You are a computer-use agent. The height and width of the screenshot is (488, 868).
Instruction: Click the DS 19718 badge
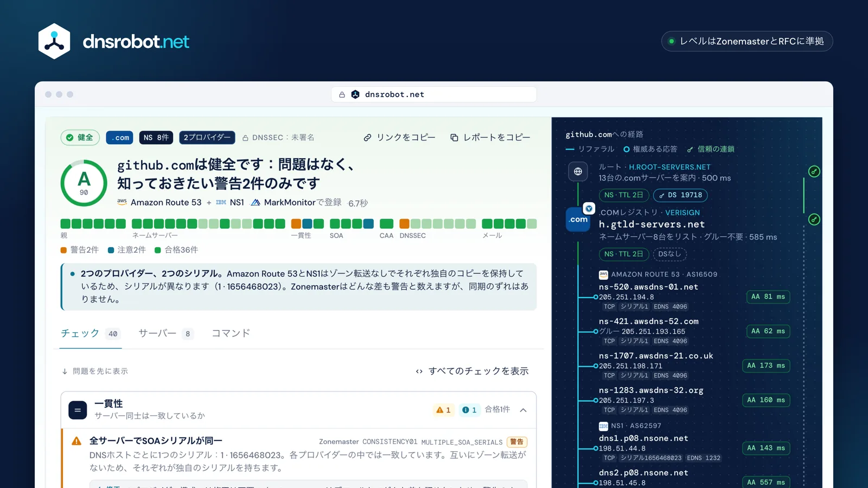pos(680,195)
